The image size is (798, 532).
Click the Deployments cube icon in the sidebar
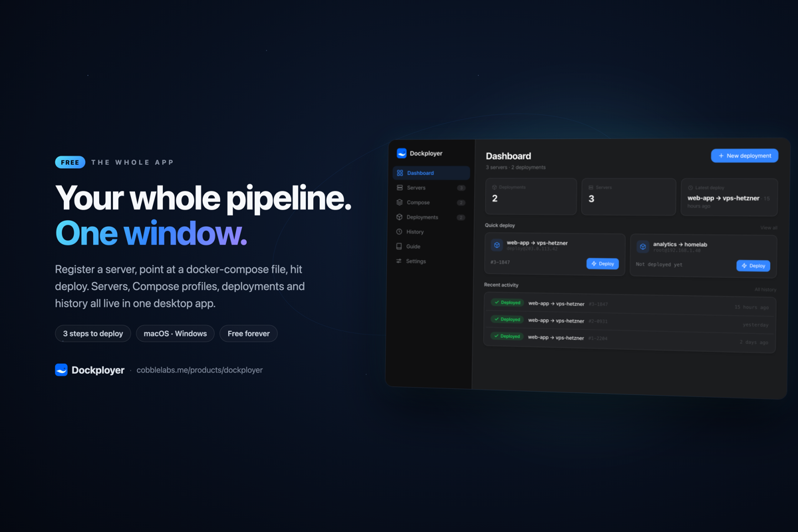(399, 217)
